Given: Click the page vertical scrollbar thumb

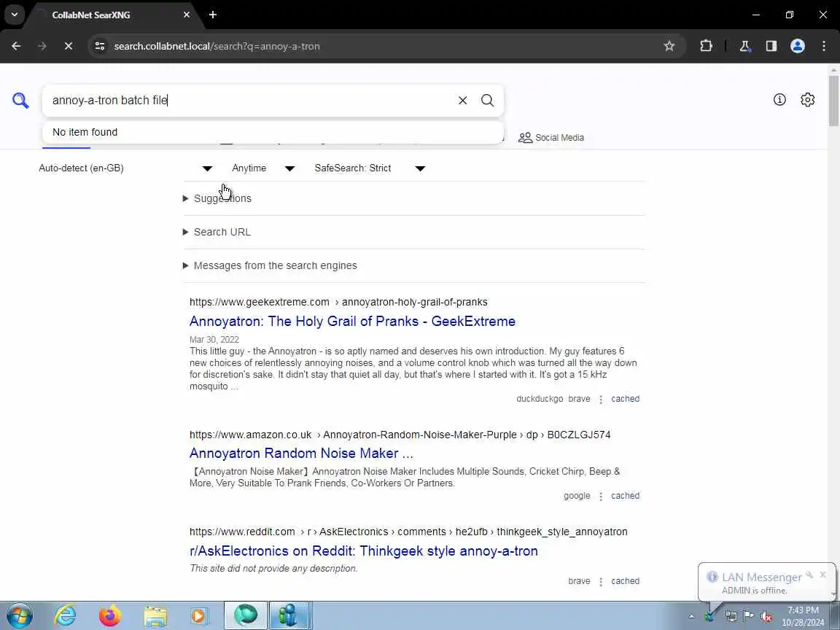Looking at the screenshot, I should point(833,101).
